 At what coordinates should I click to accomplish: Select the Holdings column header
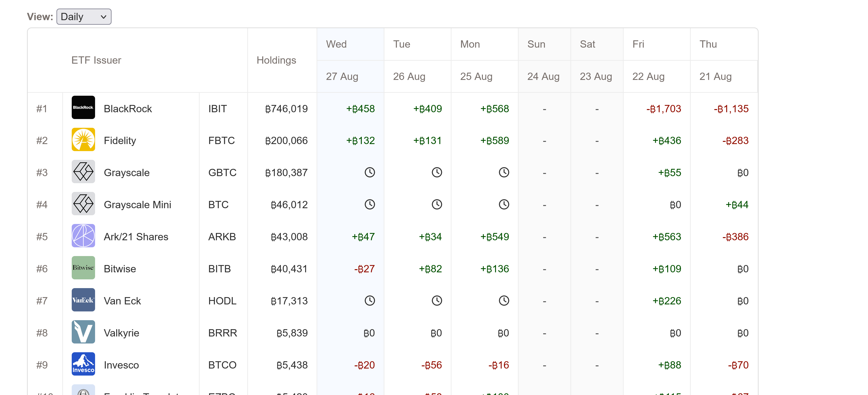(x=276, y=60)
